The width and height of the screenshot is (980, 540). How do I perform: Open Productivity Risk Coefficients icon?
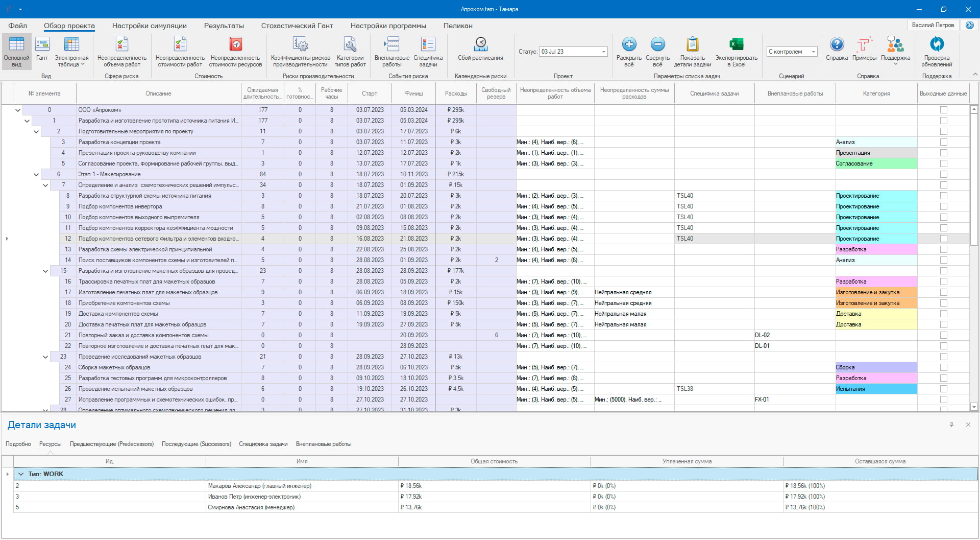[x=300, y=45]
